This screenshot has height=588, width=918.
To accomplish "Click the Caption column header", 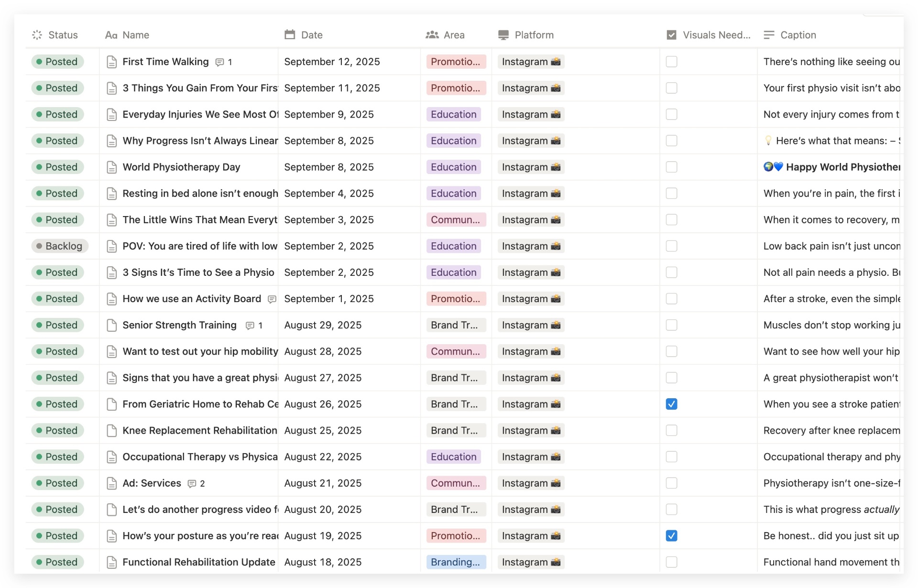I will [830, 35].
